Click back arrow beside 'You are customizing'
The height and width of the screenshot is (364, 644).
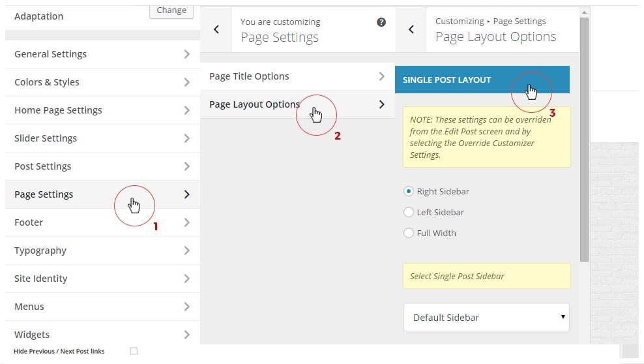click(x=216, y=29)
